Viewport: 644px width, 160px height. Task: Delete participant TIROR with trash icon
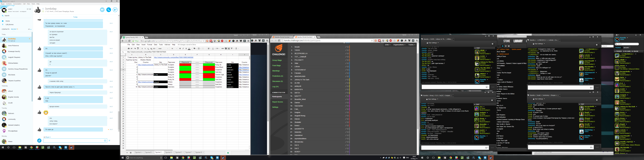(x=348, y=50)
